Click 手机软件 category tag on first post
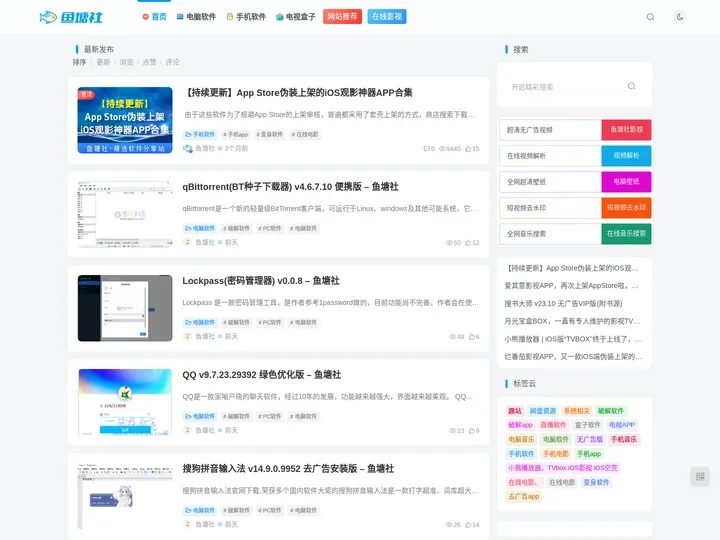Viewport: 720px width, 540px height. click(200, 135)
